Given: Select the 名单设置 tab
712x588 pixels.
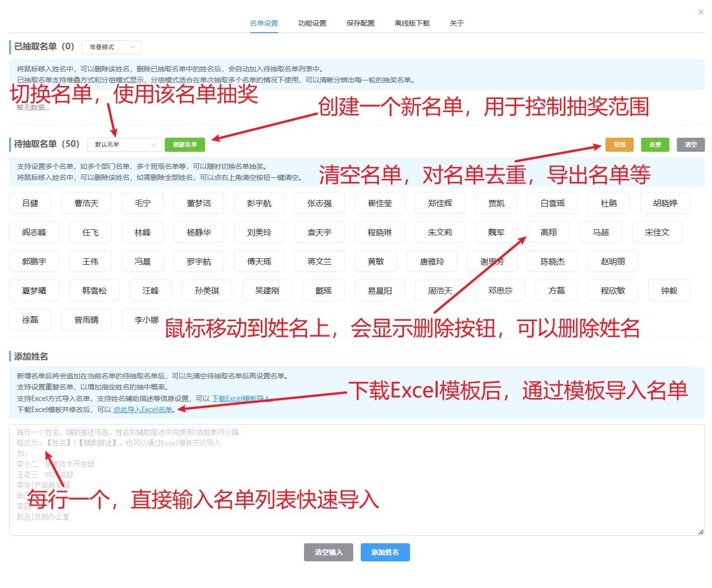Looking at the screenshot, I should [x=264, y=23].
